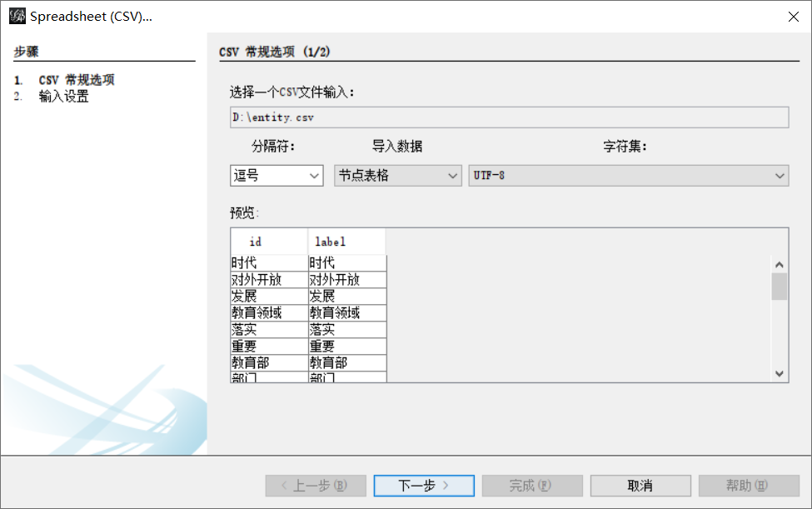Click the 重要 cell in label column
This screenshot has width=812, height=509.
[347, 346]
